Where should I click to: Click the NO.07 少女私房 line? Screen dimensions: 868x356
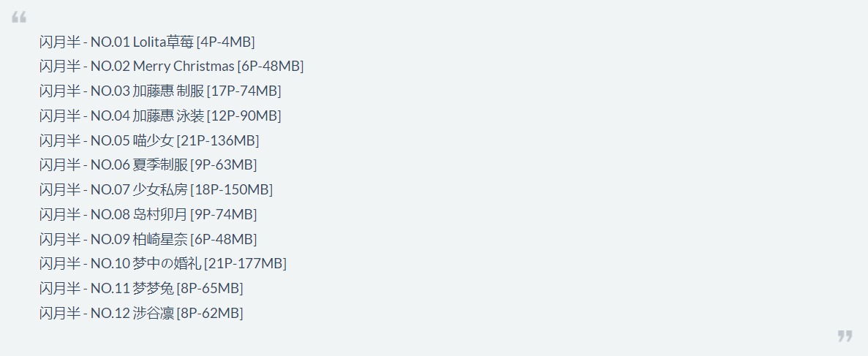point(156,189)
